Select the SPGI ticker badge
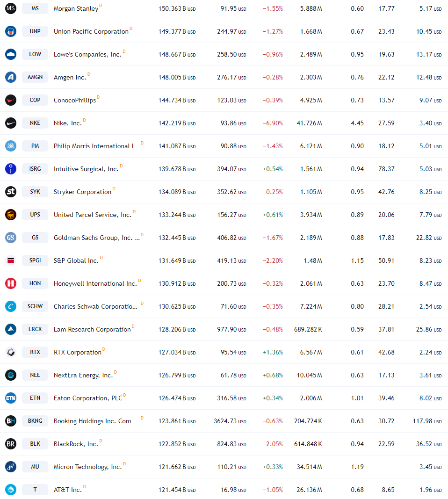The width and height of the screenshot is (448, 499). (35, 260)
